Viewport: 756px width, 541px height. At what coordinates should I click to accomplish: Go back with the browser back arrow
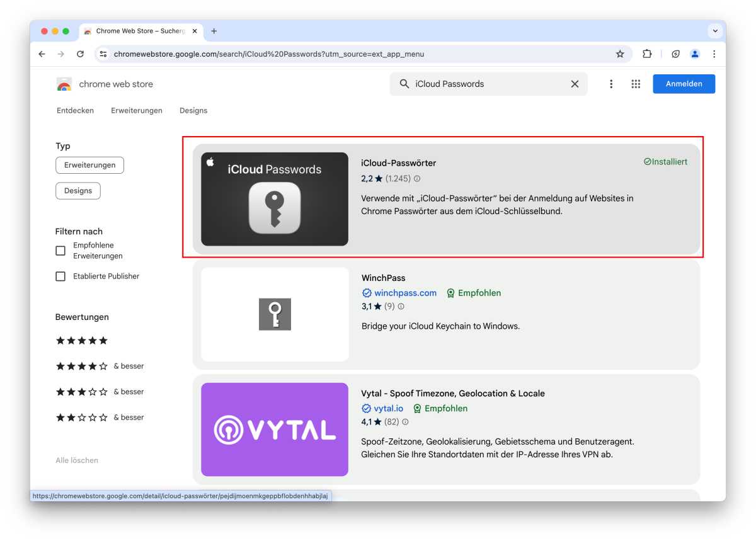[x=42, y=54]
